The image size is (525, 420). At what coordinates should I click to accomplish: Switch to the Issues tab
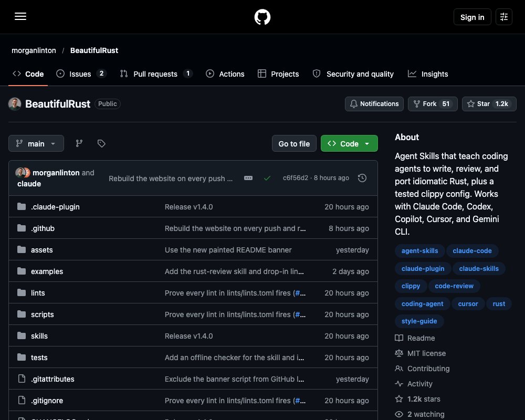81,73
